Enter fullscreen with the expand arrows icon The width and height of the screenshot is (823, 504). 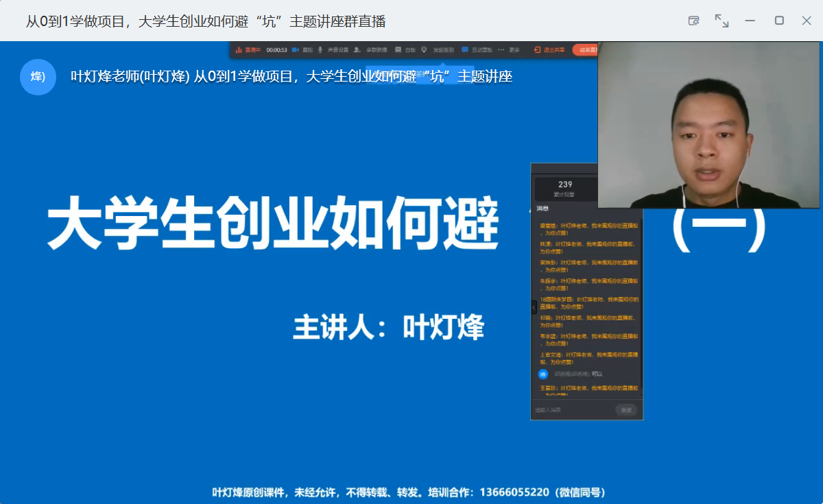pyautogui.click(x=721, y=21)
